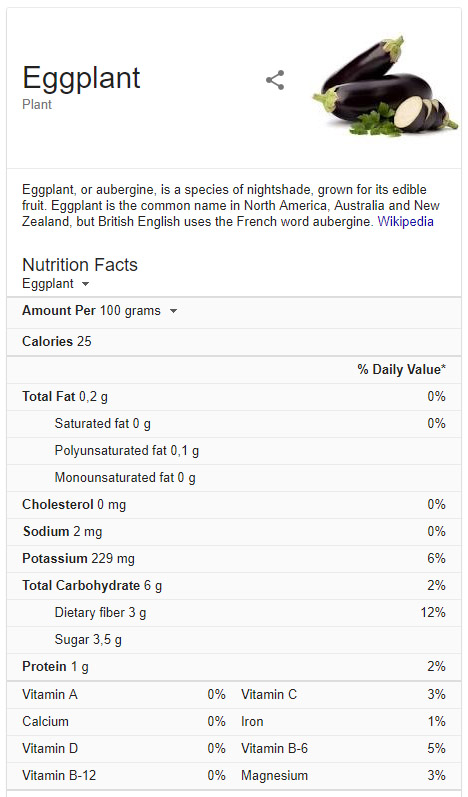This screenshot has height=797, width=468.
Task: Select the Sodium 2 mg row
Action: tap(234, 532)
